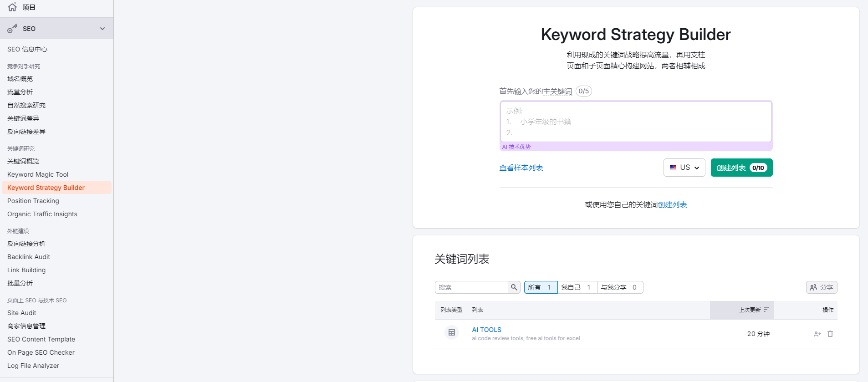Click the 操作 column header
Screen dimensions: 868x382
828,310
